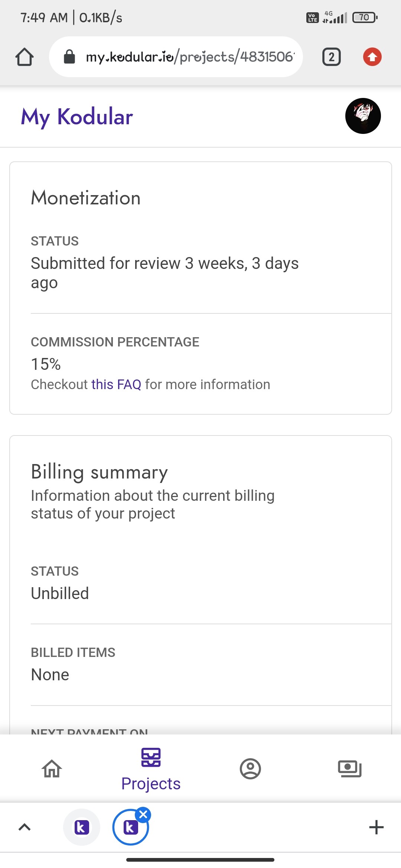
Task: Open the payments money icon tab
Action: [x=349, y=769]
